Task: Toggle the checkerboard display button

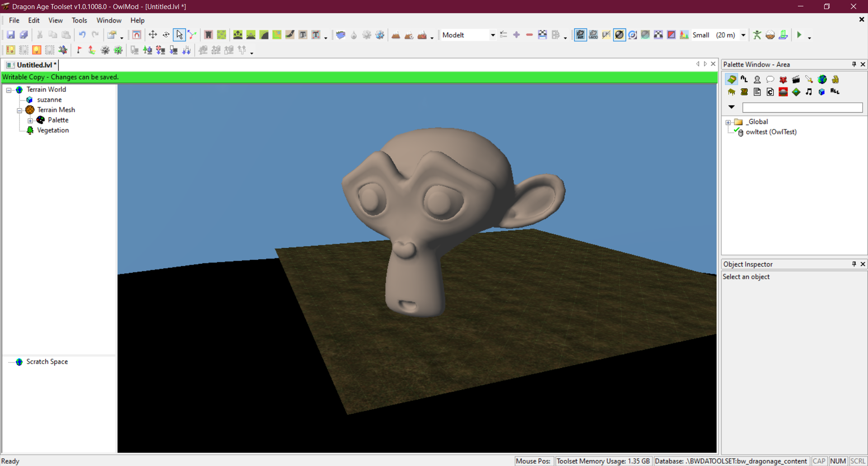Action: coord(658,35)
